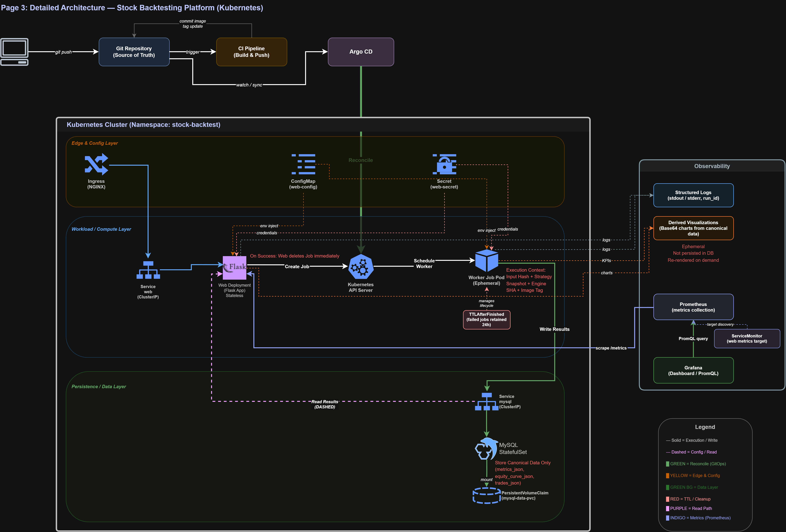
Task: Click the 'charts' connector label
Action: (607, 273)
